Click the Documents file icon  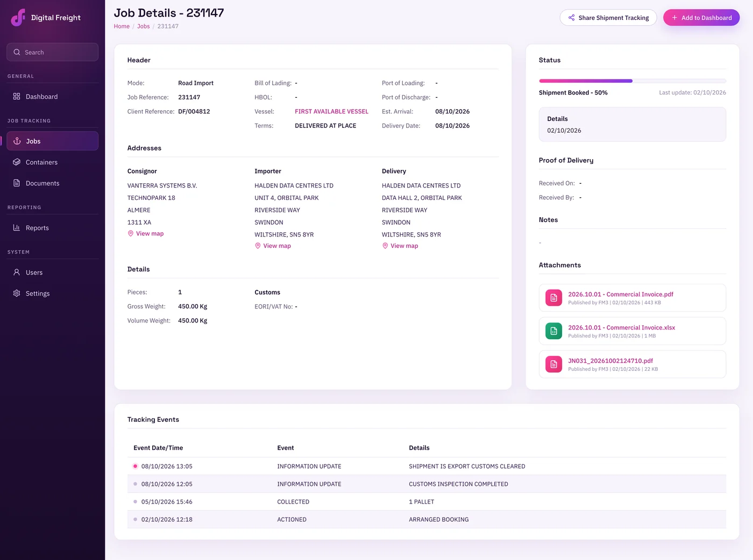coord(17,183)
